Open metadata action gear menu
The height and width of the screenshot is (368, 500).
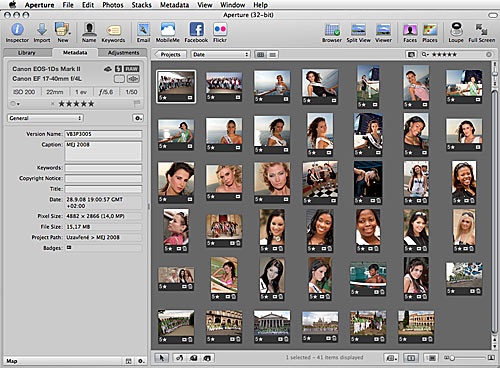pyautogui.click(x=138, y=118)
